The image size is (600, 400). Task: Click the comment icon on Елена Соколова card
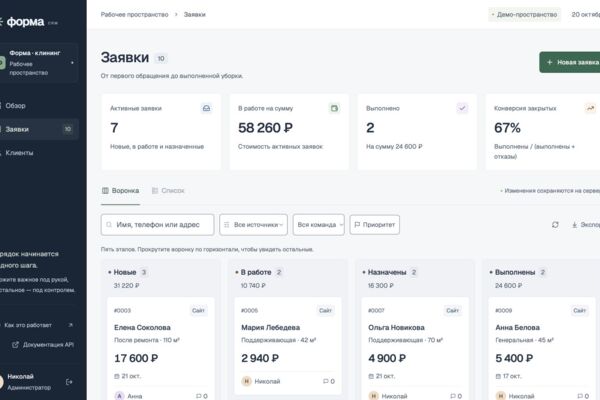pyautogui.click(x=199, y=396)
